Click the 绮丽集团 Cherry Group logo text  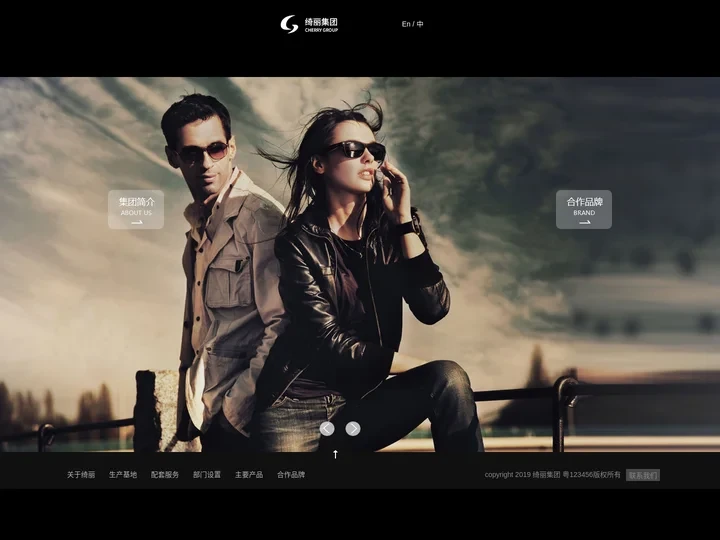coord(321,24)
